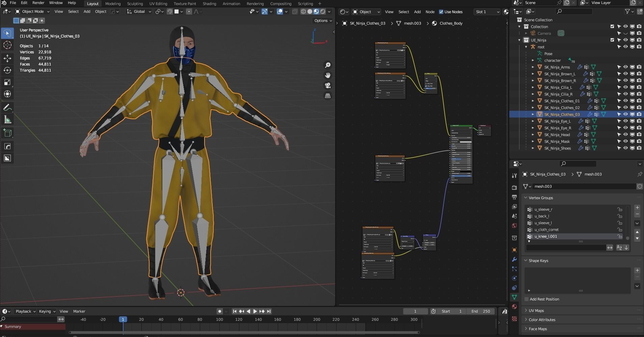The image size is (644, 337).
Task: Play the animation in reverse
Action: [x=248, y=311]
